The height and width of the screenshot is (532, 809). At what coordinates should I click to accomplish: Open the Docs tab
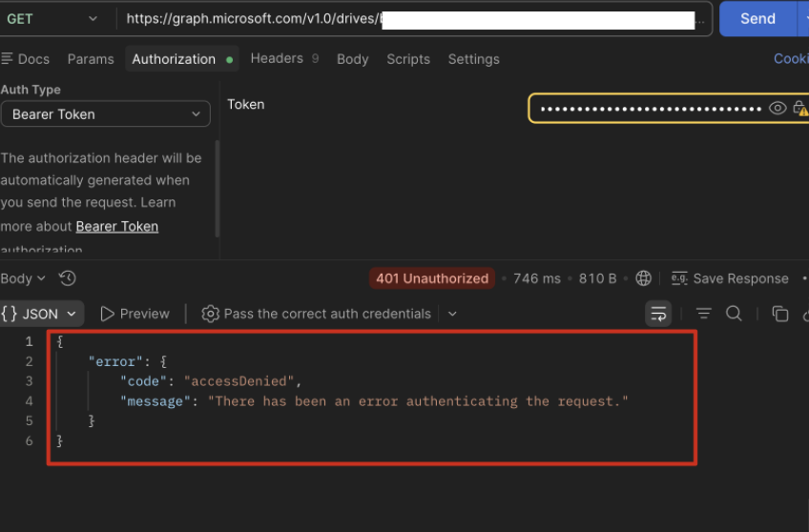point(25,59)
